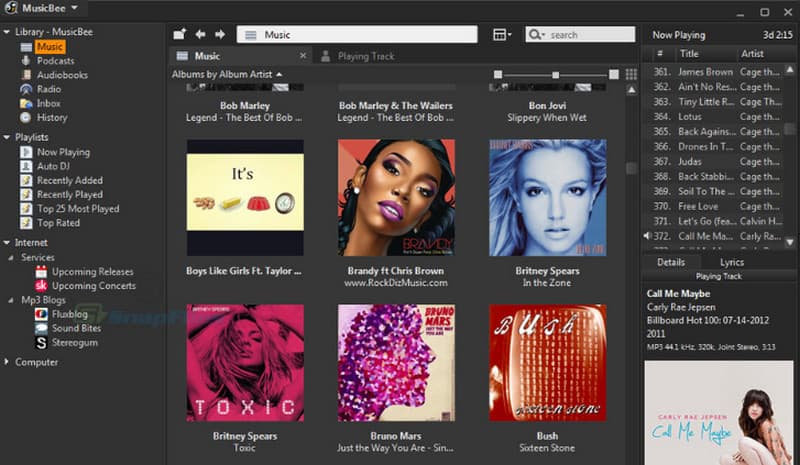Expand the Computer tree node

click(7, 362)
